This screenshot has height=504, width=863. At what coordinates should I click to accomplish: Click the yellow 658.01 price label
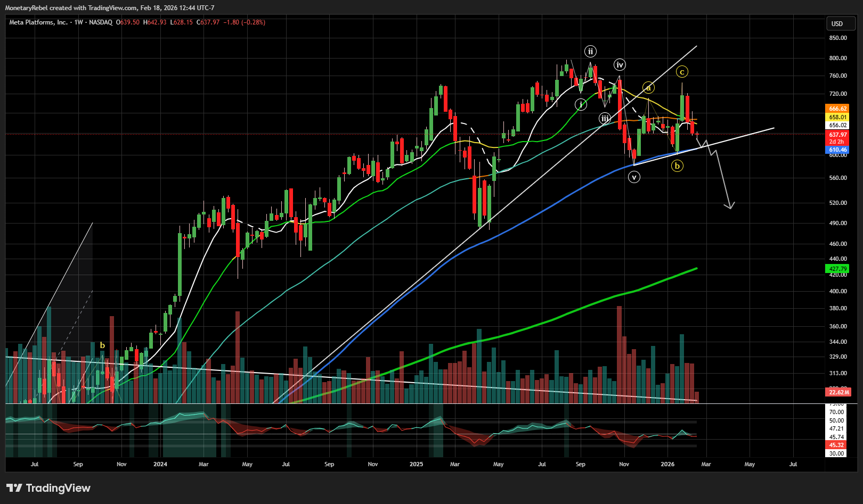tap(838, 117)
